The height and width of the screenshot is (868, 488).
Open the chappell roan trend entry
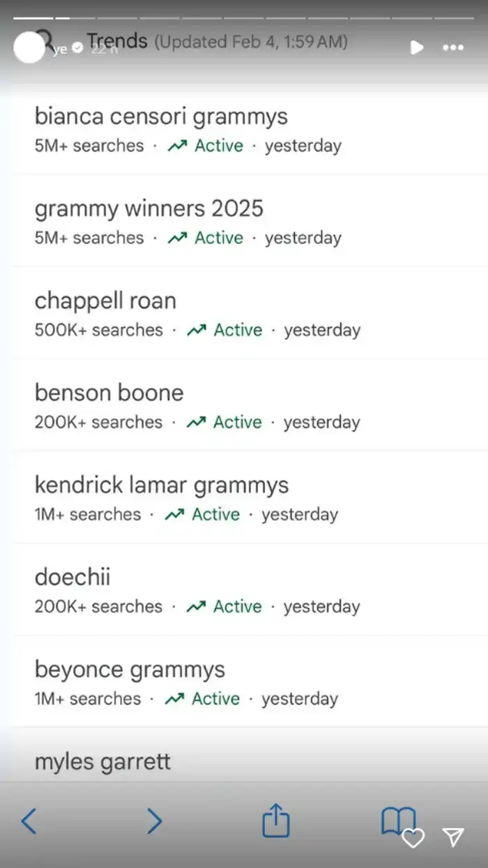250,314
